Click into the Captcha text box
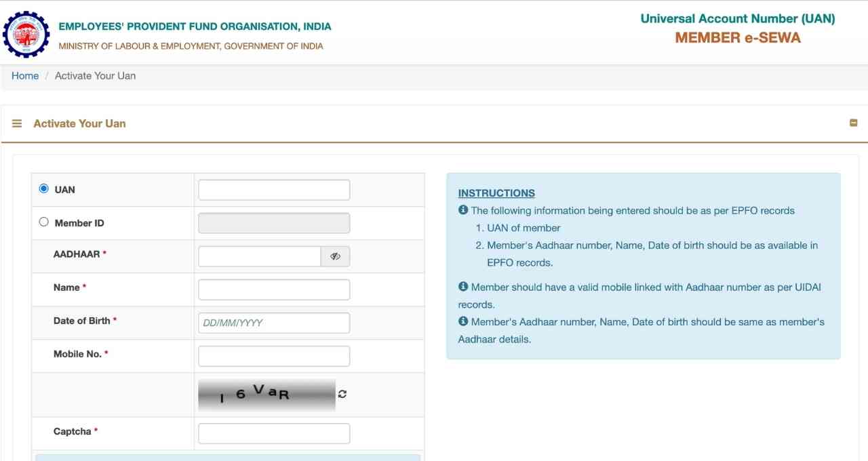868x461 pixels. pos(274,433)
